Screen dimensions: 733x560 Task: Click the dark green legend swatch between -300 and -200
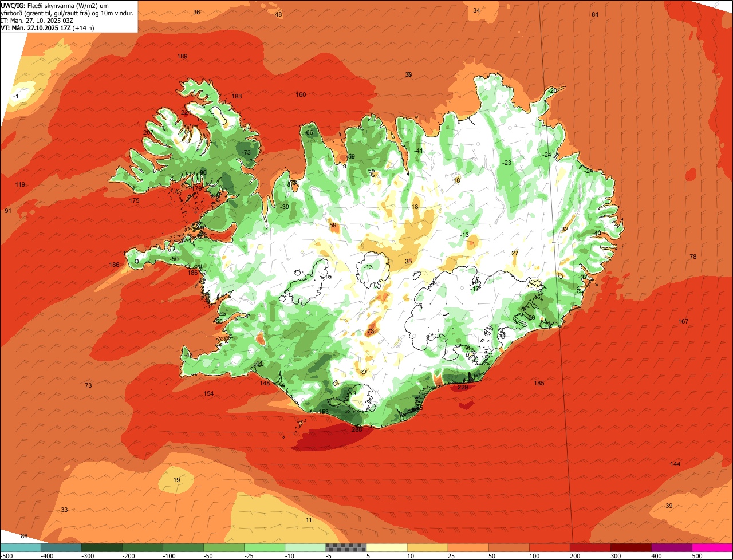tap(102, 547)
